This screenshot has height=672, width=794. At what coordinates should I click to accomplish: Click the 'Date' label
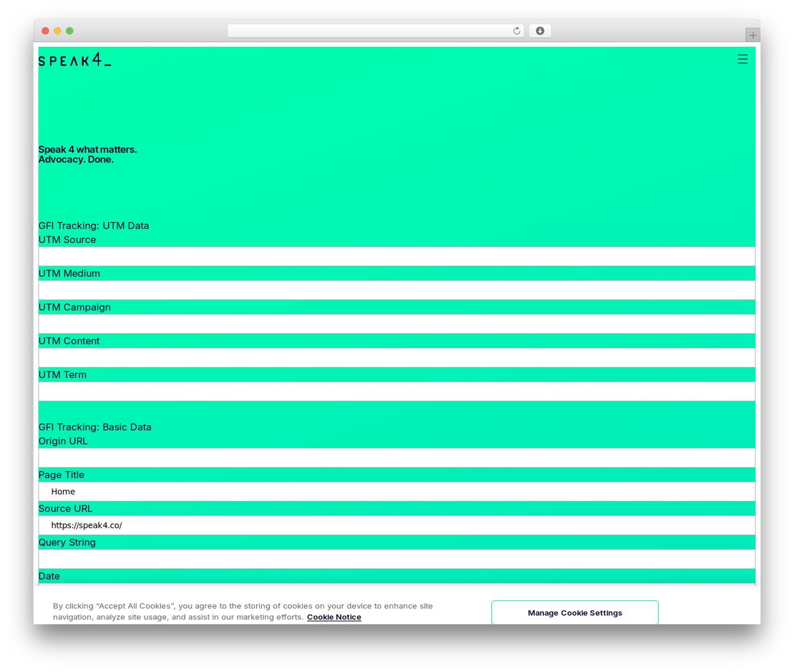(x=49, y=577)
